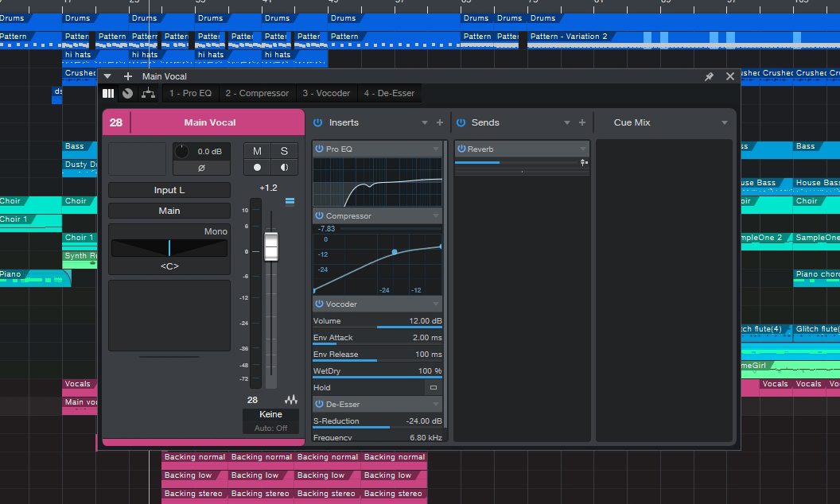Toggle phase invert on Main Vocal
Screen dimensions: 840x504
point(201,166)
